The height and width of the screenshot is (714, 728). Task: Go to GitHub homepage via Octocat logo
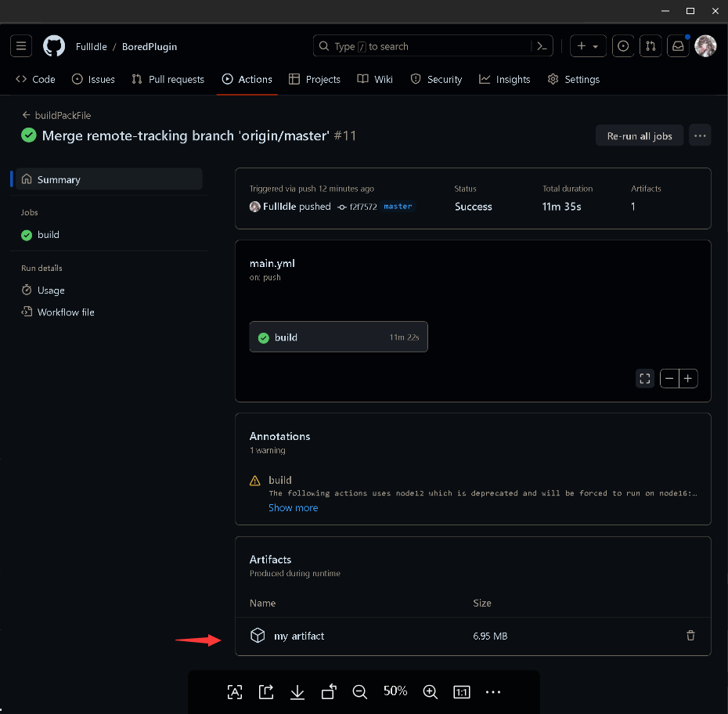pos(54,46)
